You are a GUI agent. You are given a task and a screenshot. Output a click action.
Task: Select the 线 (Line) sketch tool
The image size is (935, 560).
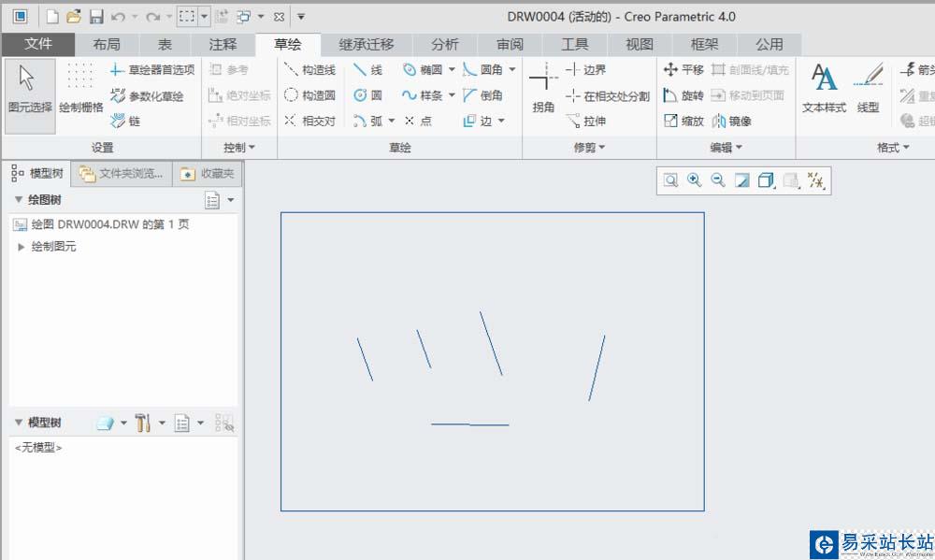(367, 70)
